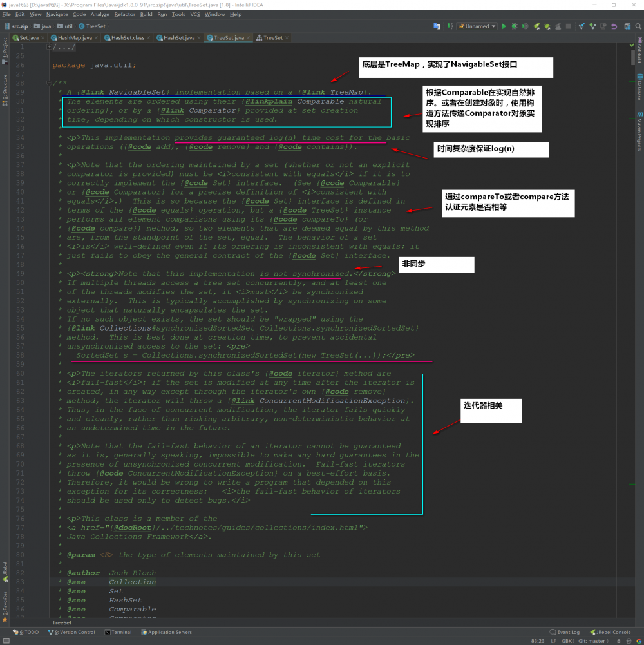Switch to the TreeSet diagram tab
This screenshot has height=645, width=644.
(x=272, y=38)
